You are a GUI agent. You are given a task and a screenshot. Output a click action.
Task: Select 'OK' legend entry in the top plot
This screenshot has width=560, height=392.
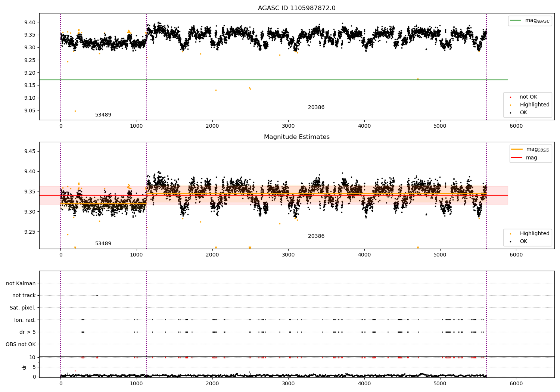[523, 113]
